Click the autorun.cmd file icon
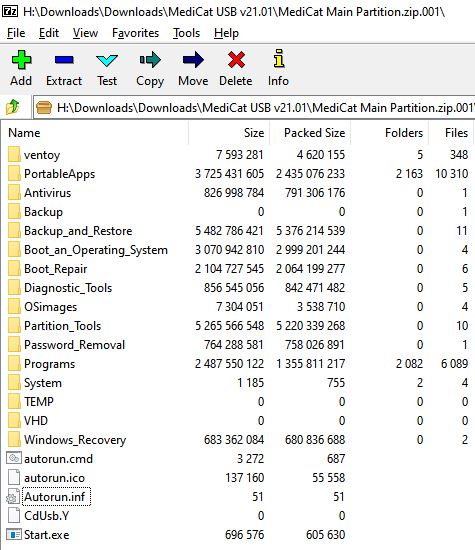475x550 pixels. (x=14, y=458)
